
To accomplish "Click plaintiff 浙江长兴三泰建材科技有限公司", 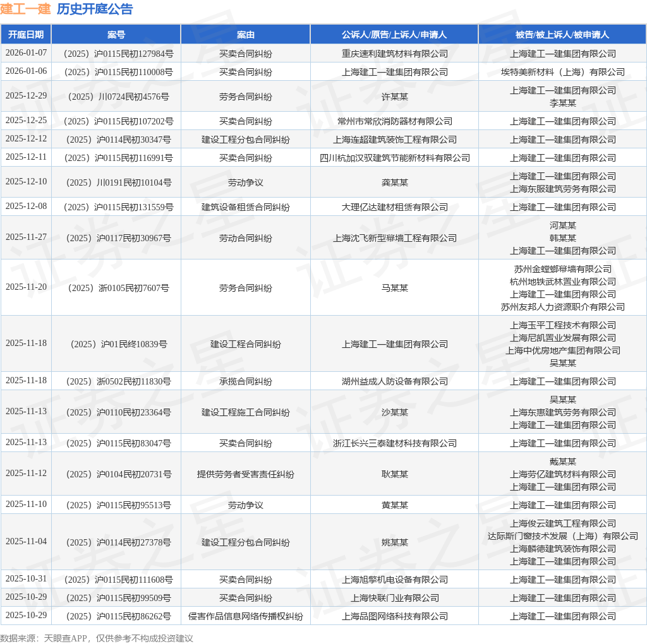I will (394, 443).
